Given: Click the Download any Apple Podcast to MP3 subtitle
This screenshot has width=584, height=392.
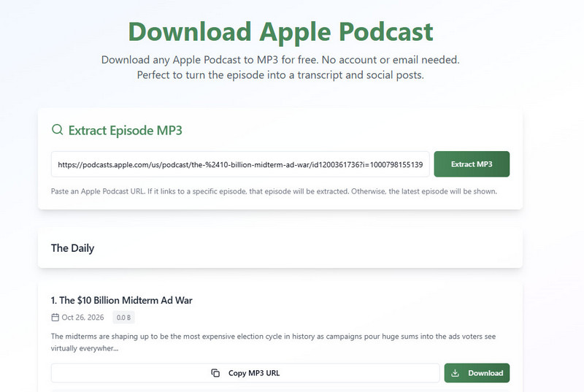Looking at the screenshot, I should click(280, 67).
